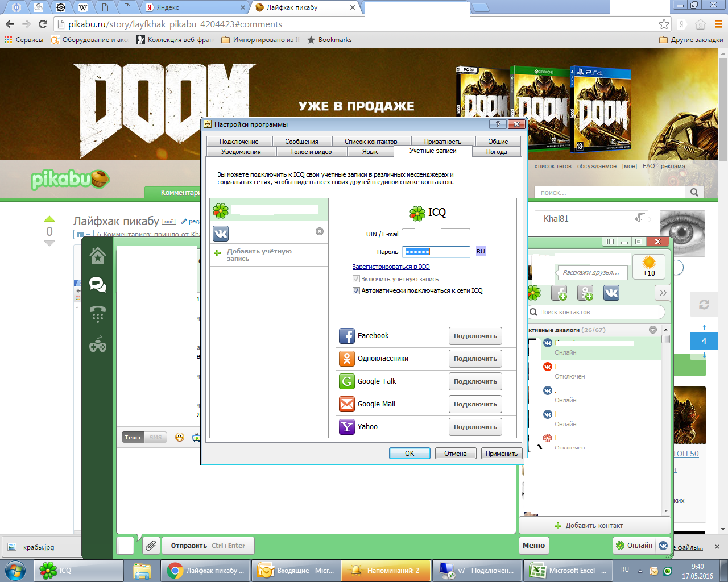The height and width of the screenshot is (582, 728).
Task: Click the VK network icon in contact list toolbar
Action: 611,293
